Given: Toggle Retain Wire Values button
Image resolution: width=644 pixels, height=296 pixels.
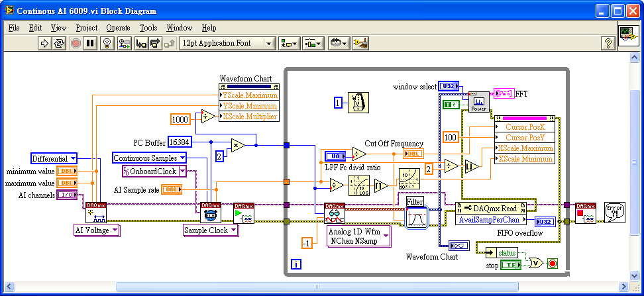Looking at the screenshot, I should pyautogui.click(x=124, y=43).
